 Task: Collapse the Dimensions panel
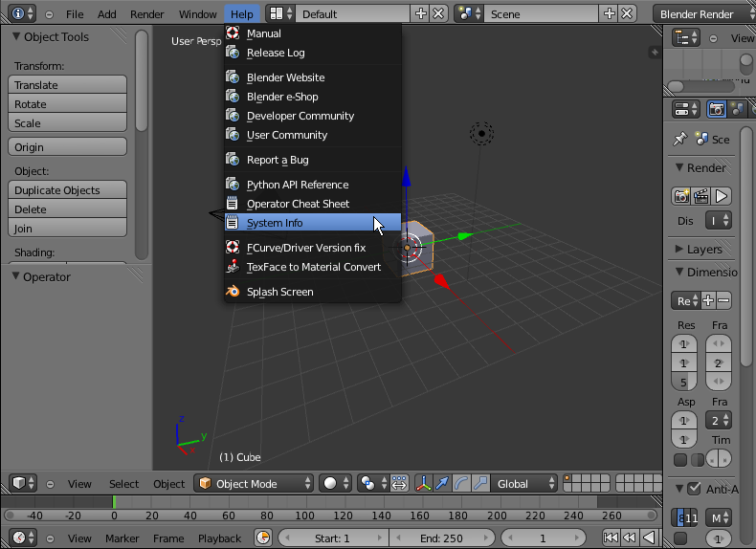pos(679,272)
